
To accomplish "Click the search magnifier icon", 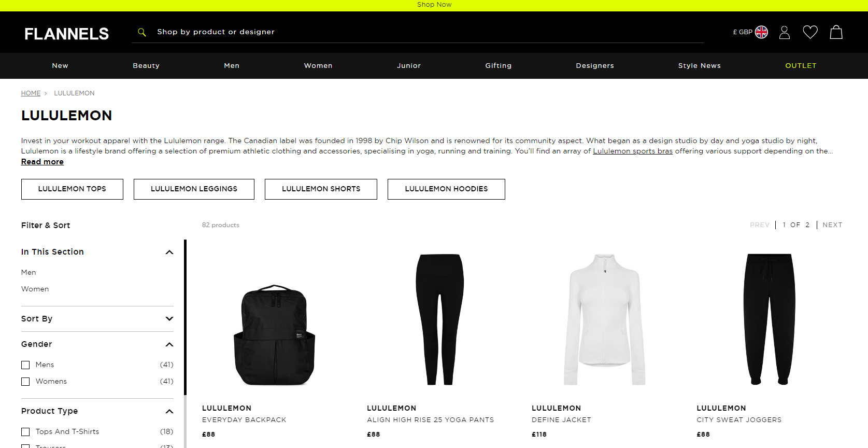I will [141, 32].
